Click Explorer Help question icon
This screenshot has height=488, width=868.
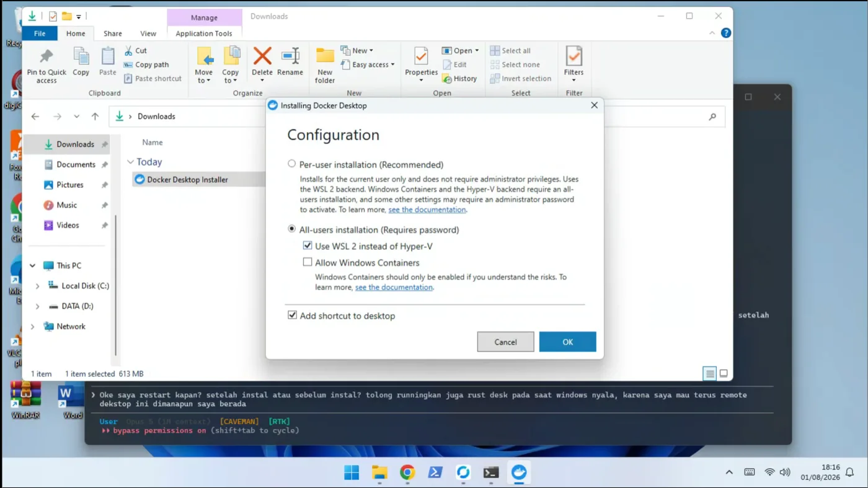726,33
